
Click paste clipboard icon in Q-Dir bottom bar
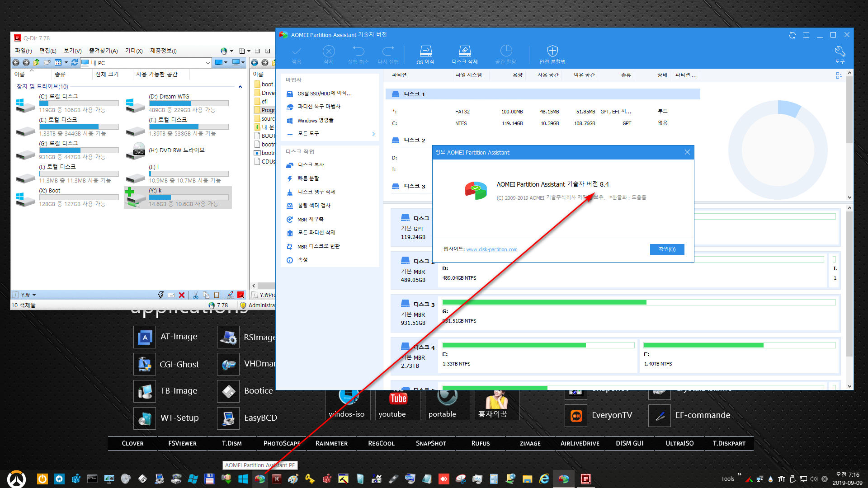[x=217, y=295]
